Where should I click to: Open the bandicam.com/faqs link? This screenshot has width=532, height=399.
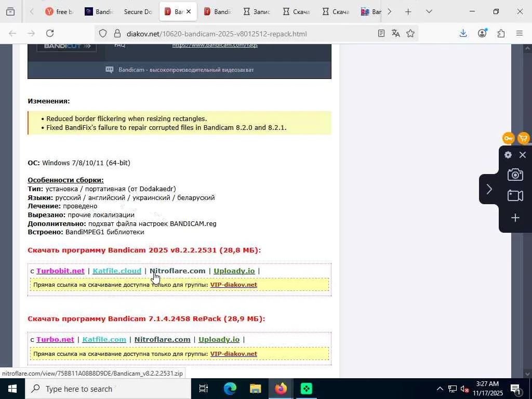click(215, 45)
